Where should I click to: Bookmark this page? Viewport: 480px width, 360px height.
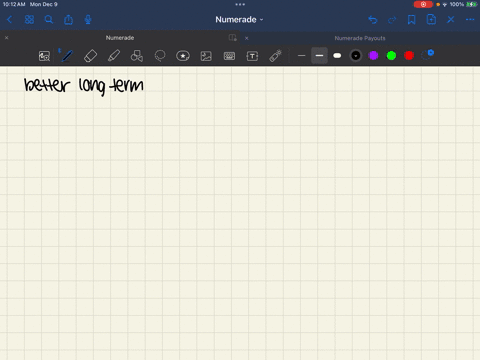(412, 20)
